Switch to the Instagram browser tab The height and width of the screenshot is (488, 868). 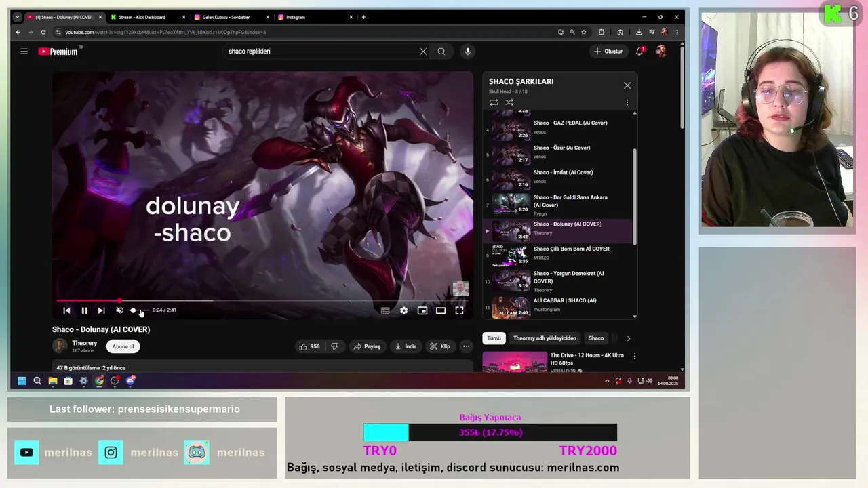click(x=315, y=17)
